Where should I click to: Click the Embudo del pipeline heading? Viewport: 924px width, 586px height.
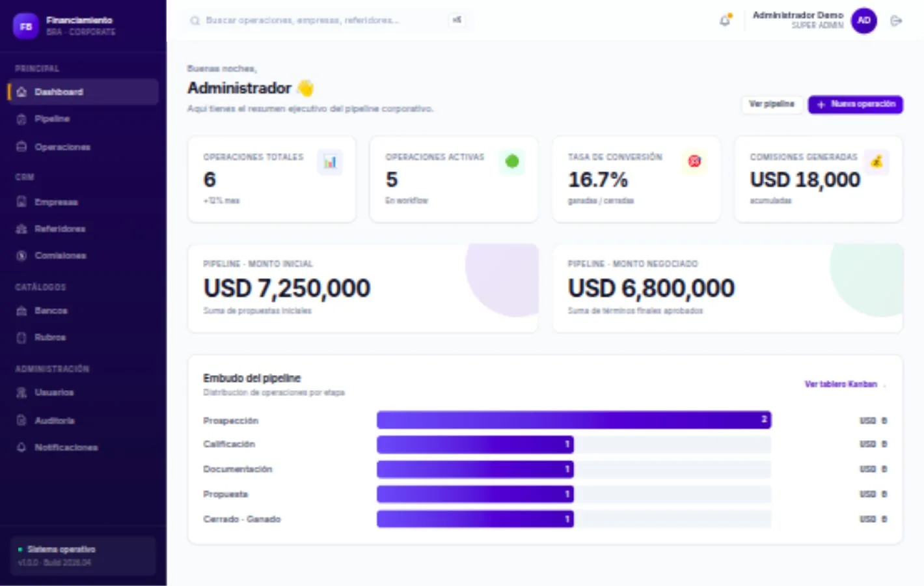point(252,378)
